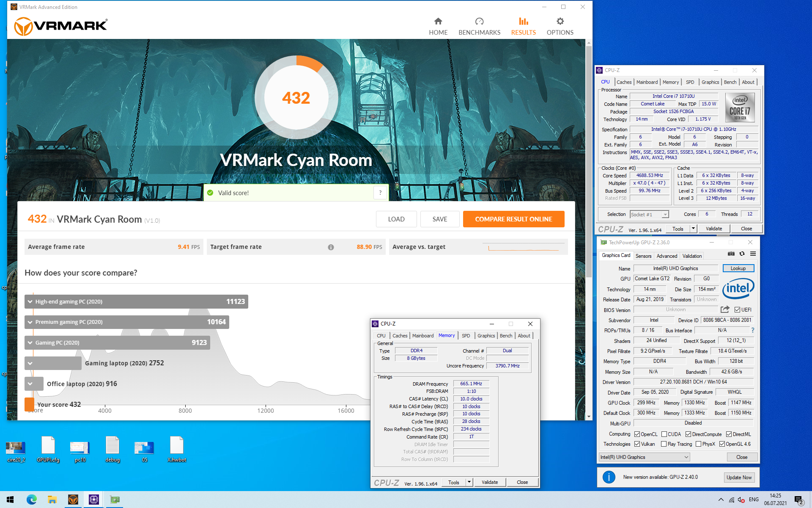Toggle the CUDA checkbox
Viewport: 812px width, 508px height.
664,434
